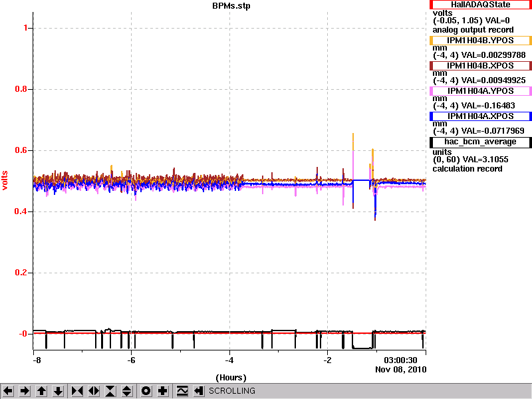Image resolution: width=532 pixels, height=399 pixels.
Task: Select the IPM1H04B.YPOS curve legend entry
Action: coord(480,41)
